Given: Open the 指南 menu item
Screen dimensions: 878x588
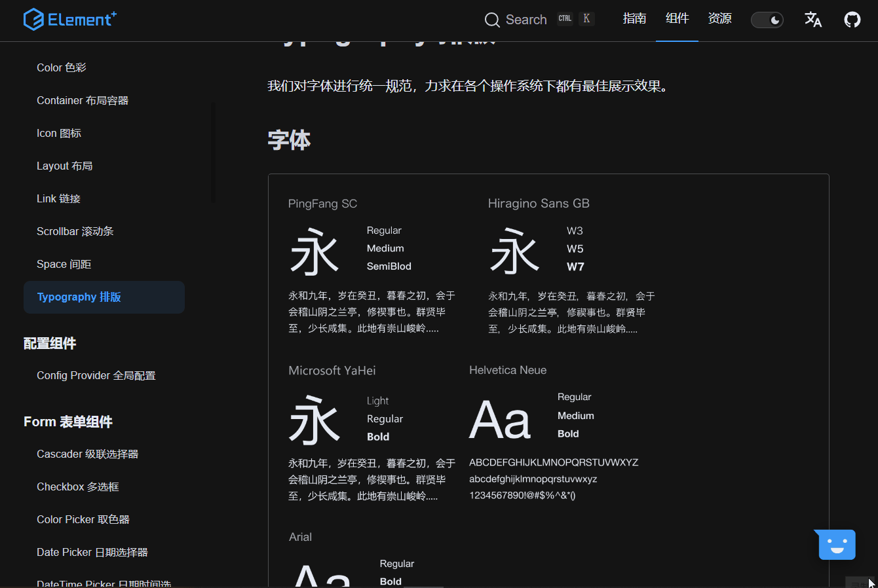Looking at the screenshot, I should coord(634,19).
